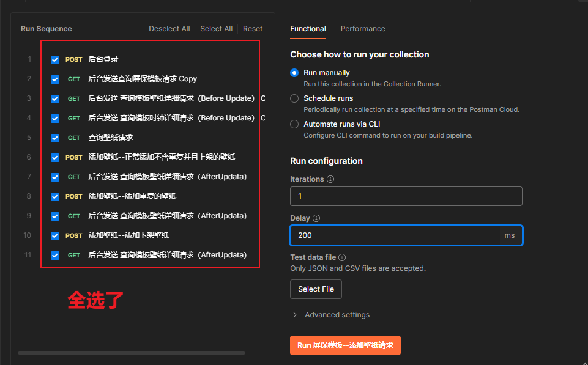Click the POST label of 后台登录
588x365 pixels.
74,59
